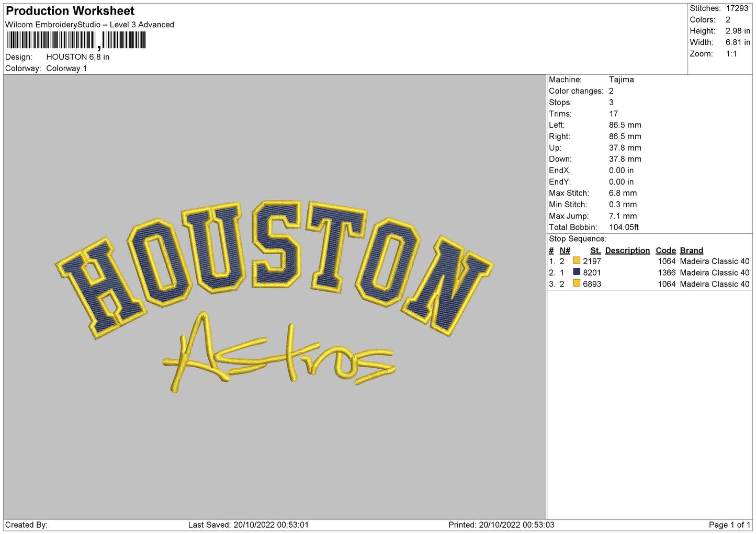Click the Width value '6.81 in'
The height and width of the screenshot is (534, 756).
(x=738, y=42)
